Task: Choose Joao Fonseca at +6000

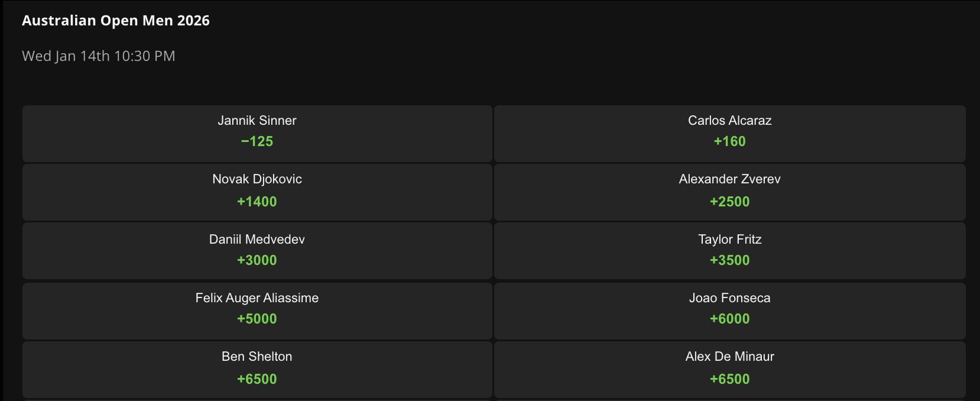Action: [729, 311]
